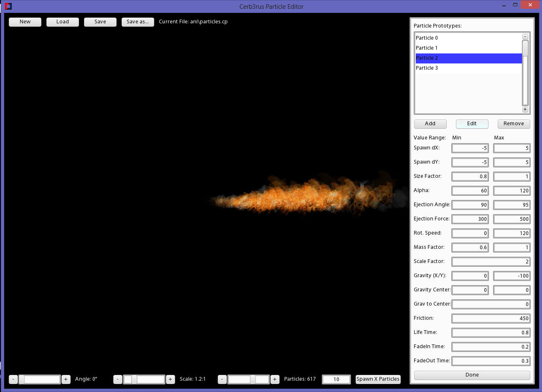Select Particle 0 in prototypes list
The width and height of the screenshot is (542, 392).
[468, 38]
